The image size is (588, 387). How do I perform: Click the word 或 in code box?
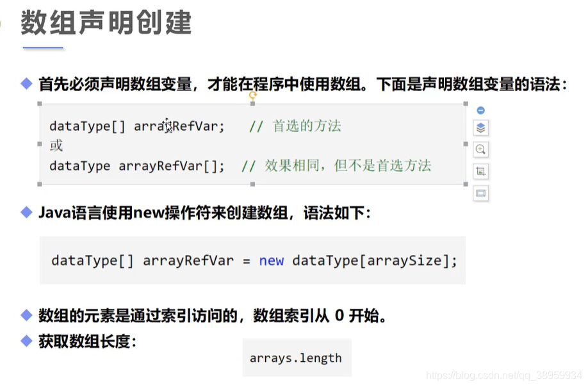56,145
